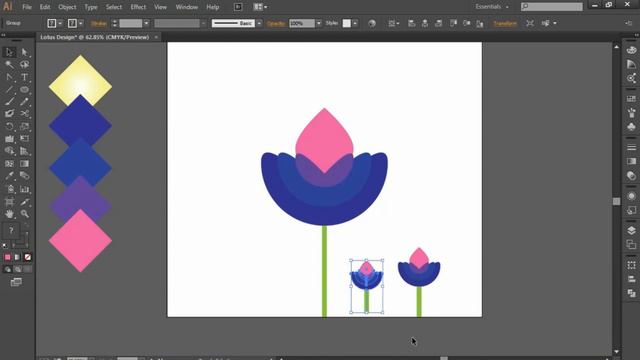Screen dimensions: 640x360
Task: Select the Eyedropper tool
Action: [9, 176]
